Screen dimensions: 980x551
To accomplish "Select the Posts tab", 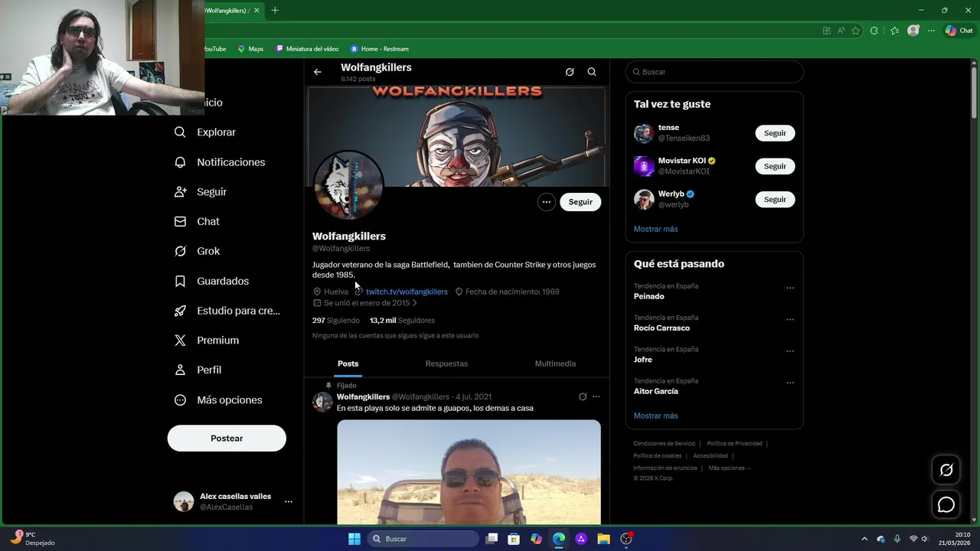I will pyautogui.click(x=348, y=364).
